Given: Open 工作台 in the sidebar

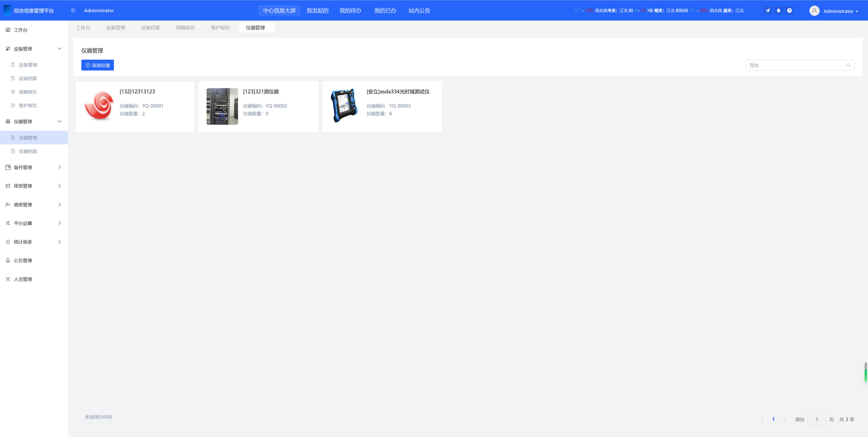Looking at the screenshot, I should pos(21,30).
